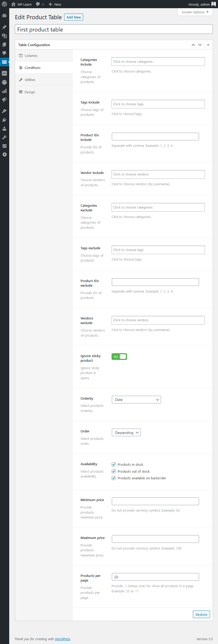Open the WordPress logo menu

click(x=4, y=4)
